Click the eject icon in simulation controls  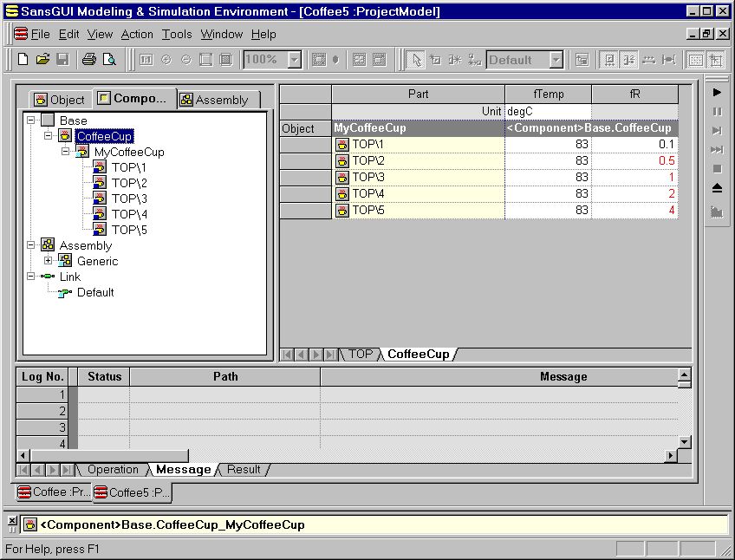coord(717,188)
